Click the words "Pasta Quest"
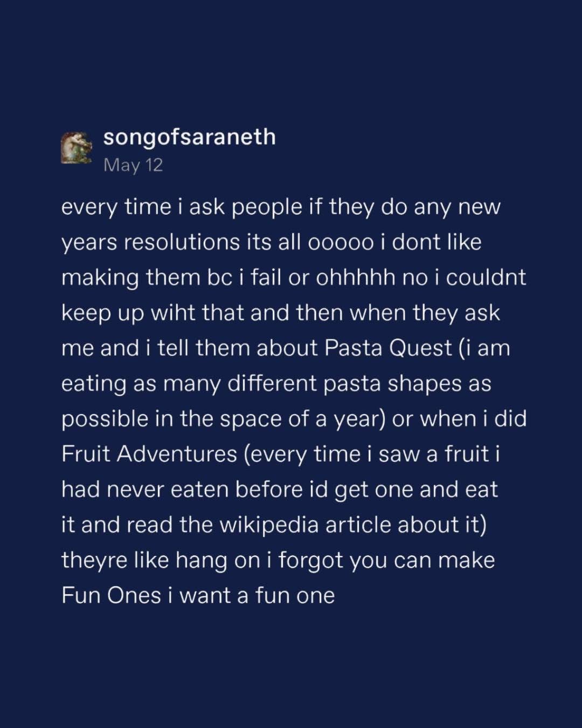Viewport: 582px width, 728px height. 388,348
